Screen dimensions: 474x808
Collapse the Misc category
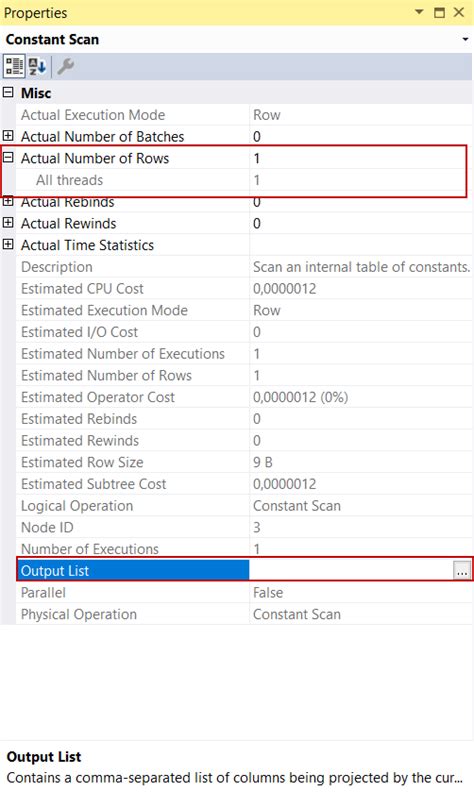8,93
